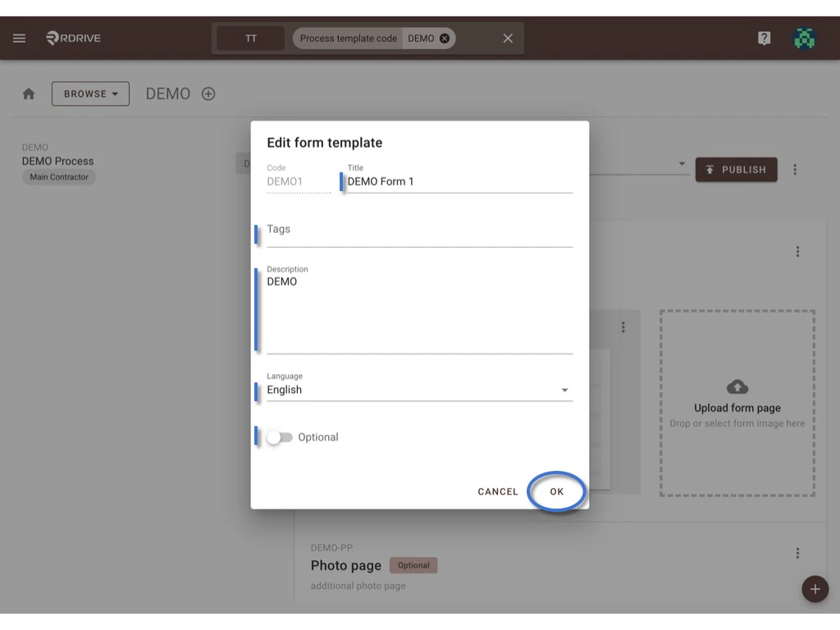
Task: Dismiss the dialog with CANCEL
Action: (497, 491)
